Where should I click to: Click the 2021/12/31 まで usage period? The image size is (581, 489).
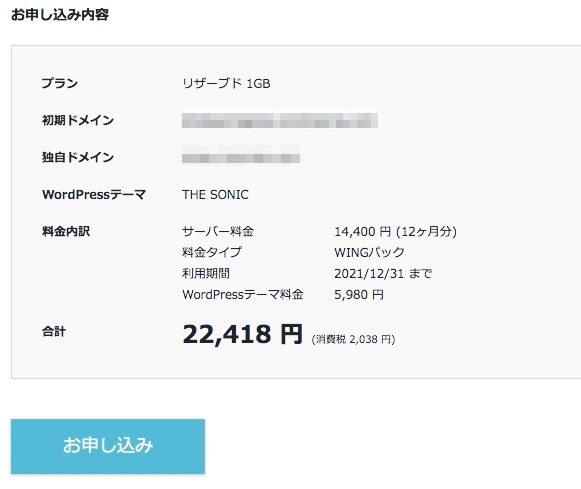coord(383,273)
